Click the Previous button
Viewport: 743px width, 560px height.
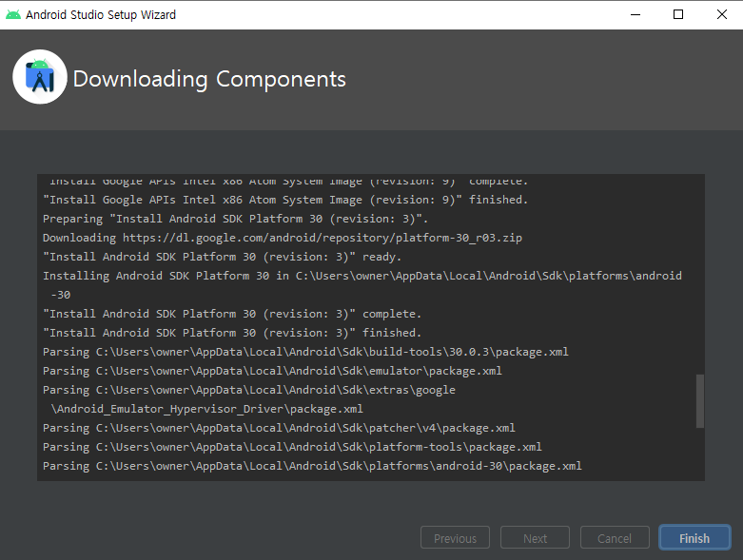click(x=455, y=538)
